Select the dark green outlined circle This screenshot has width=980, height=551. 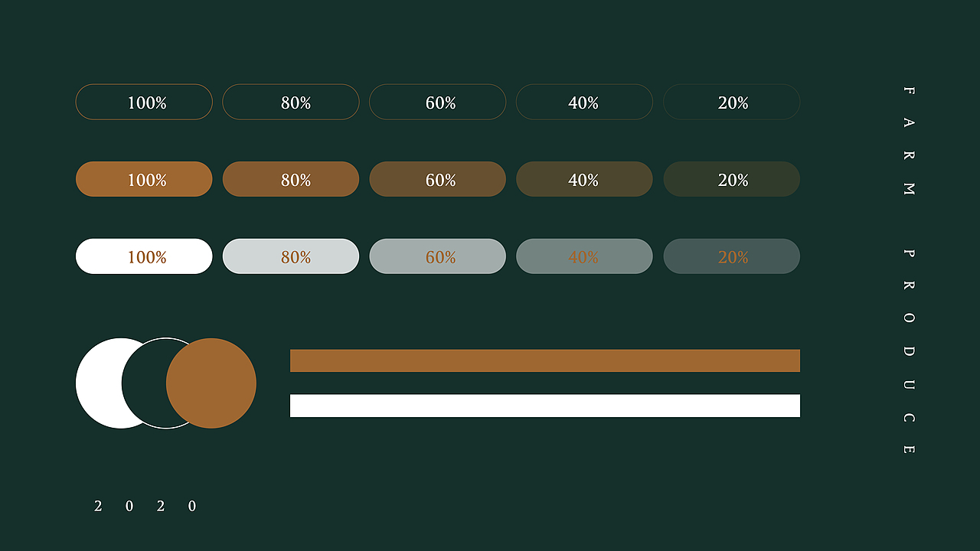point(145,383)
